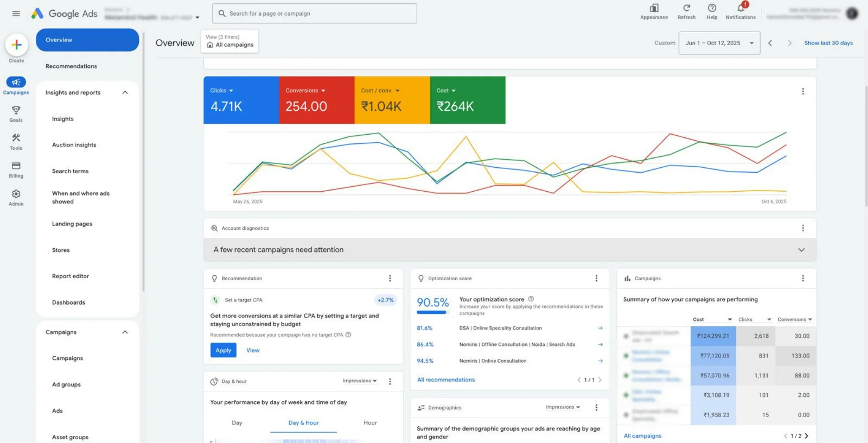The image size is (868, 443).
Task: Open the Admin gear icon
Action: click(x=16, y=194)
